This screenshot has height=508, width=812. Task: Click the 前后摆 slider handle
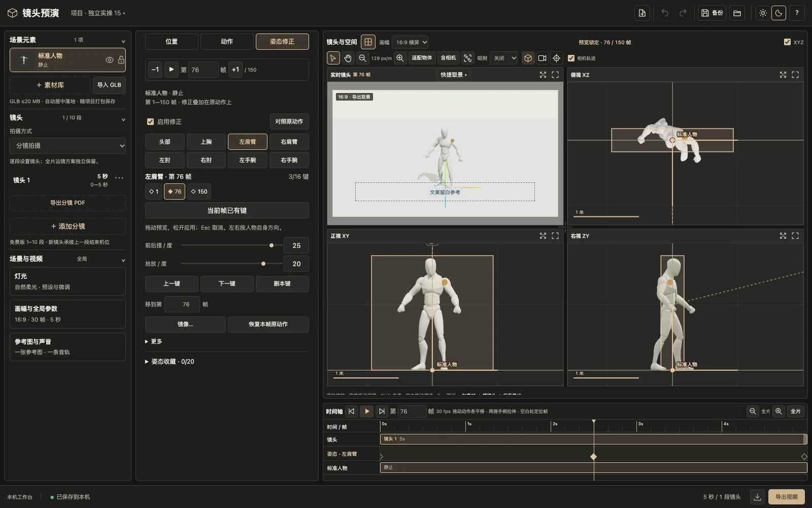click(x=272, y=245)
